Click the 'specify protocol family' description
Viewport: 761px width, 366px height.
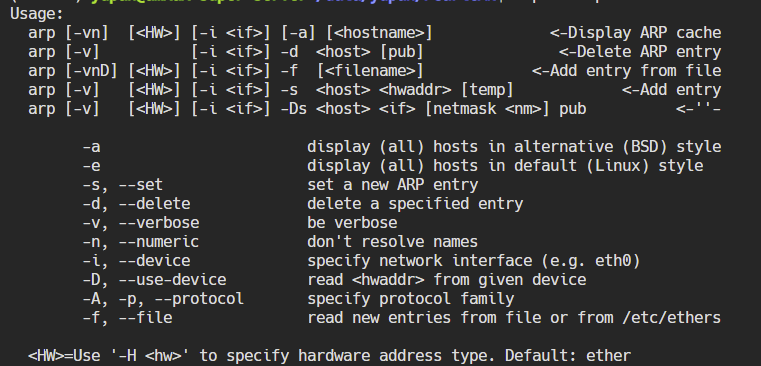pos(411,299)
